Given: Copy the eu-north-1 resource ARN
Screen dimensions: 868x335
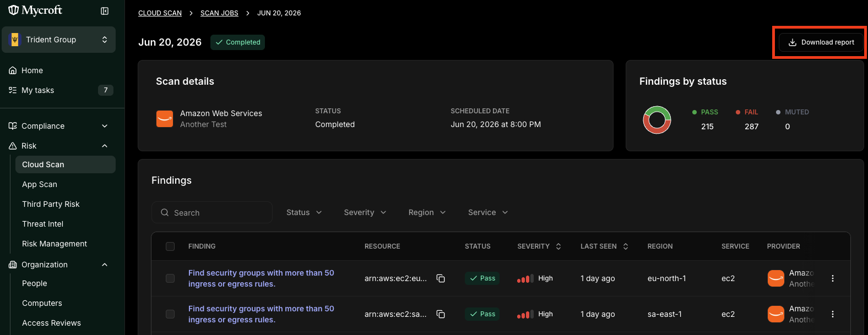Looking at the screenshot, I should (441, 278).
